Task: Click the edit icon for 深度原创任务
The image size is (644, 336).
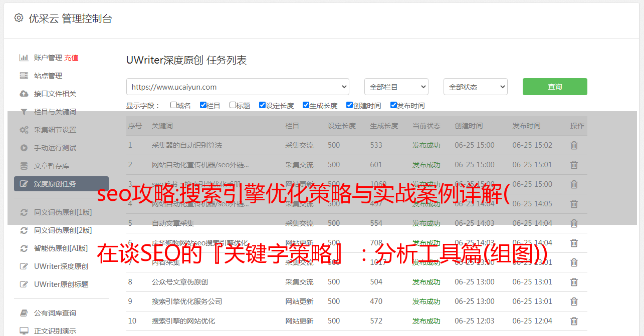Action: tap(24, 184)
